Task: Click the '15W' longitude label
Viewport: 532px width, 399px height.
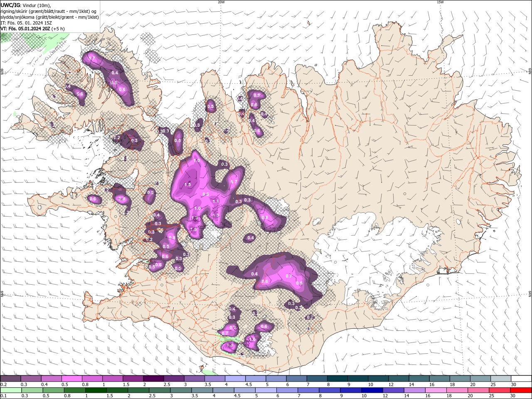Action: click(440, 2)
